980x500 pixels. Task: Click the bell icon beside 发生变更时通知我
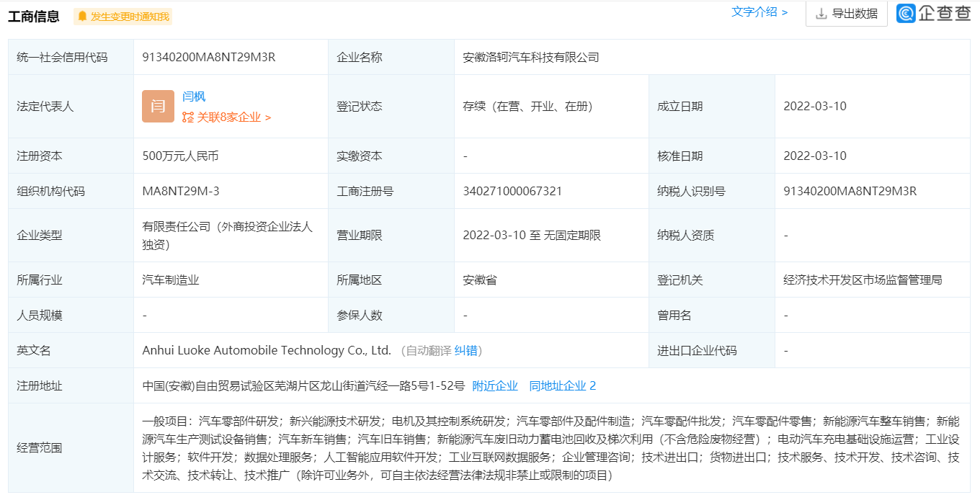click(82, 17)
